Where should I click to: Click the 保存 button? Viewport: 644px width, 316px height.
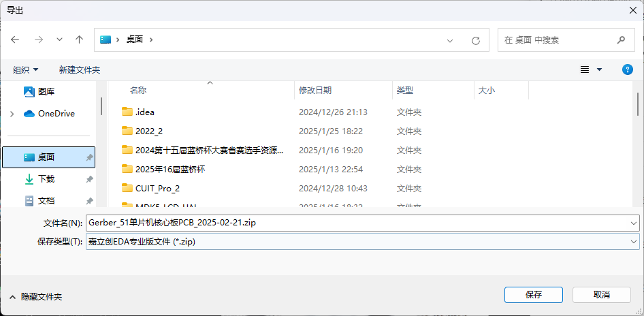coord(533,295)
